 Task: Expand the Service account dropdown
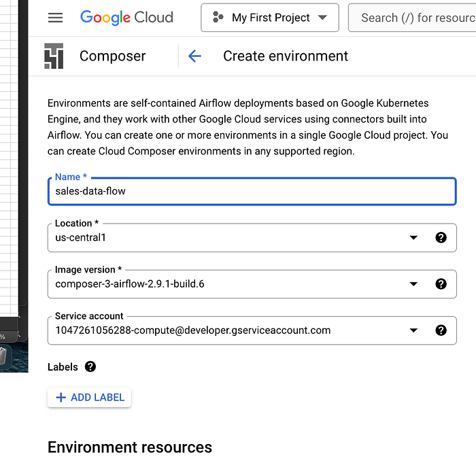pyautogui.click(x=413, y=330)
